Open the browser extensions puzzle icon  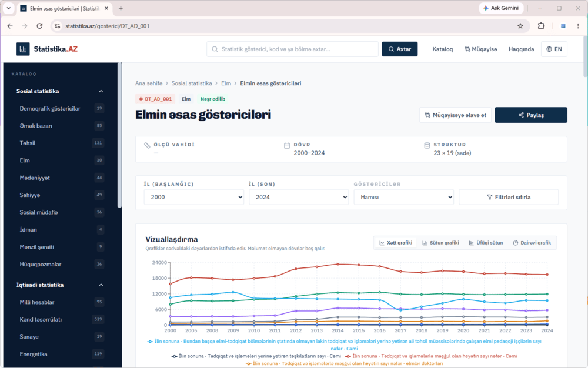pyautogui.click(x=541, y=26)
